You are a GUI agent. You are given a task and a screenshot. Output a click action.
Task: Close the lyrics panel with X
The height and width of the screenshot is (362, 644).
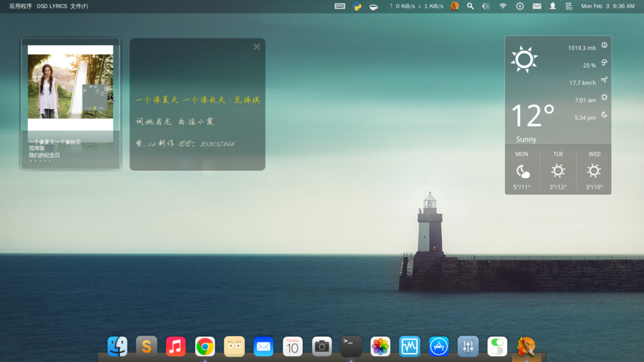[257, 46]
